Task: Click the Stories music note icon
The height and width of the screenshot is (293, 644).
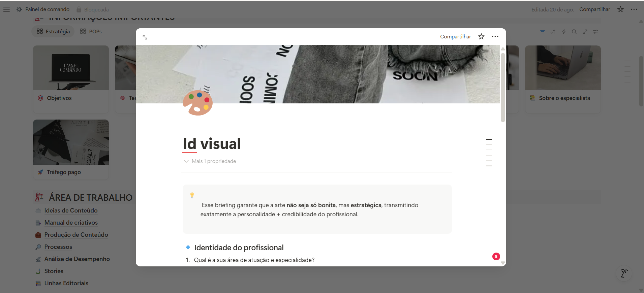Action: (x=38, y=271)
